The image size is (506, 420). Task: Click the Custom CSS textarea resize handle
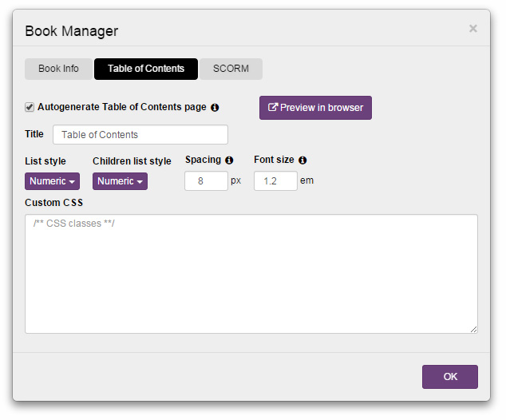474,330
